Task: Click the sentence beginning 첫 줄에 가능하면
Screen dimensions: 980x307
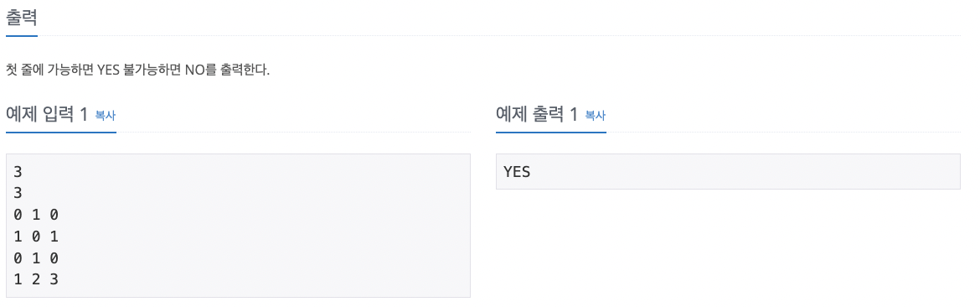Action: click(x=137, y=70)
